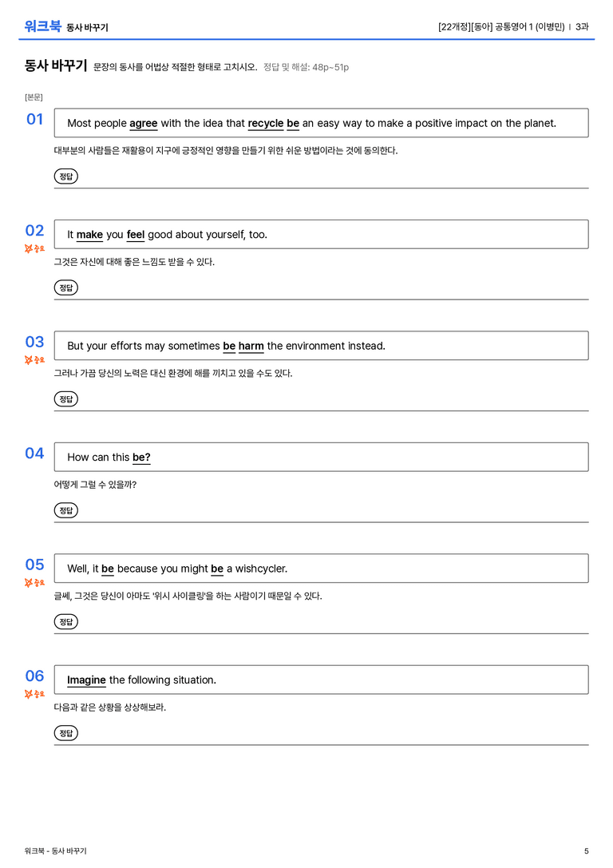The width and height of the screenshot is (613, 868).
Task: Click the 정답 badge under question 05
Action: coord(65,622)
